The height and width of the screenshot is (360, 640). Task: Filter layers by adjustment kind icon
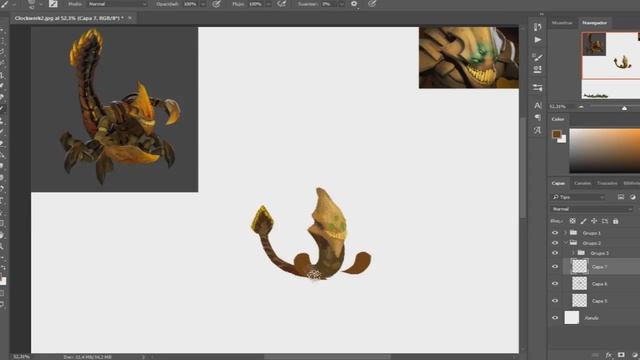click(x=632, y=197)
